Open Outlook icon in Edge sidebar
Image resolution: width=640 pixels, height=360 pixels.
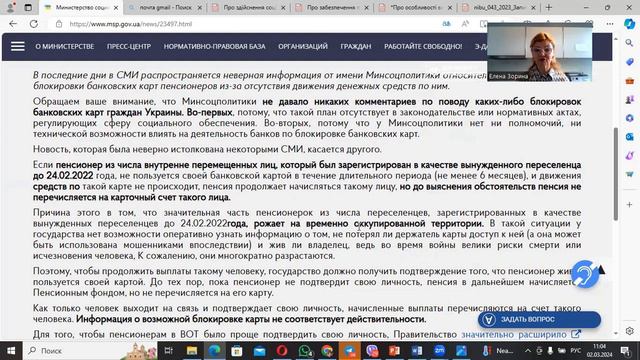click(x=629, y=137)
